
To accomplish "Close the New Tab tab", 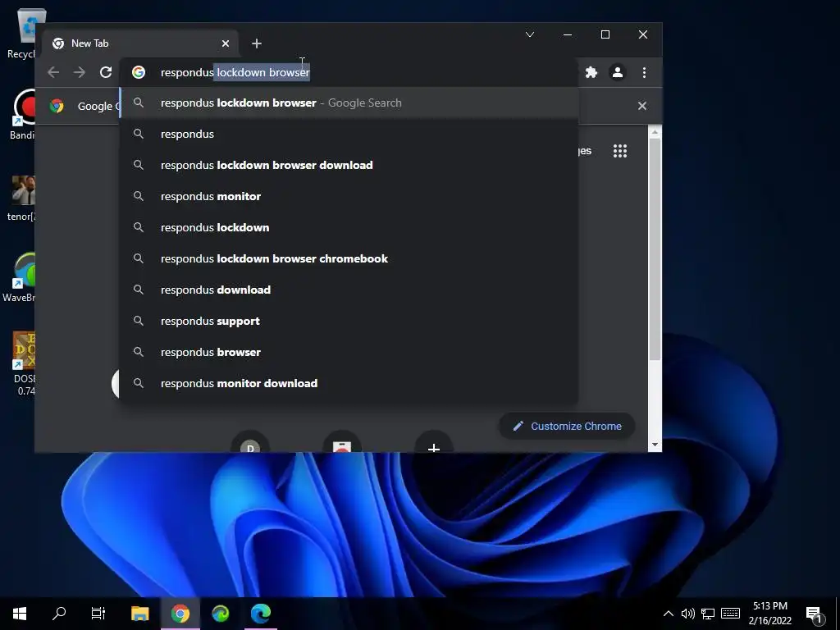I will point(226,43).
